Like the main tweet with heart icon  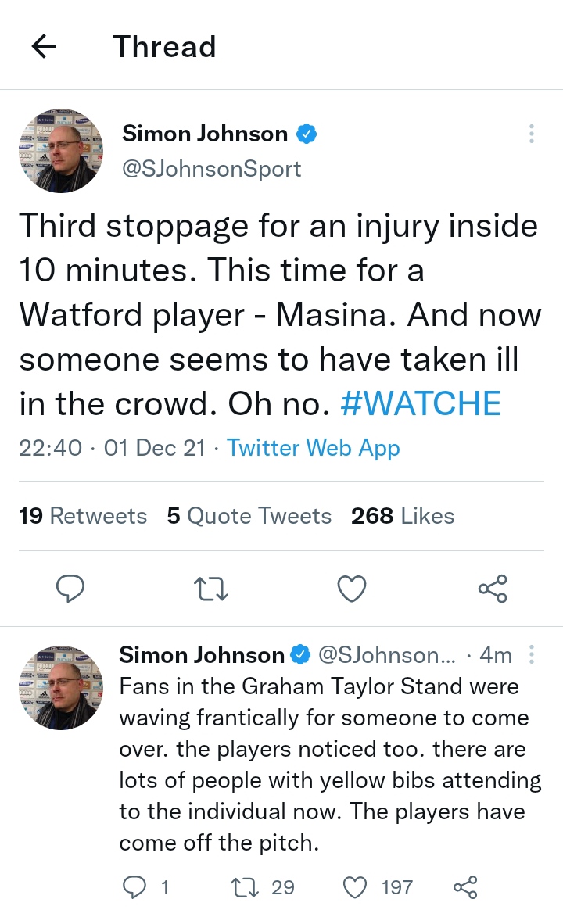[352, 589]
